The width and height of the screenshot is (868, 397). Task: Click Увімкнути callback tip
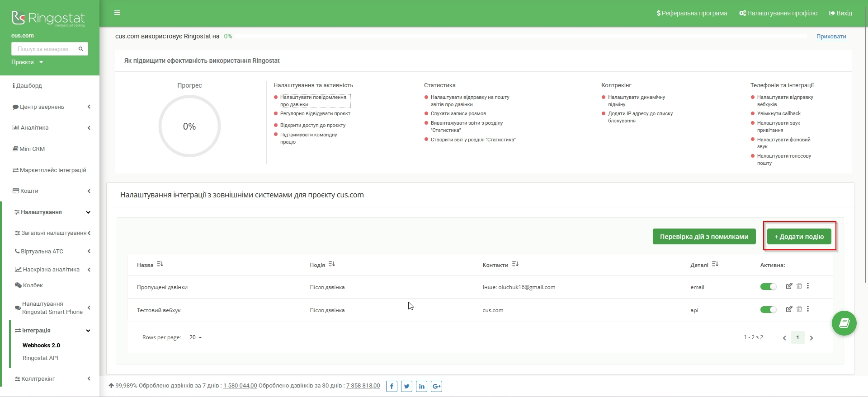[x=778, y=113]
